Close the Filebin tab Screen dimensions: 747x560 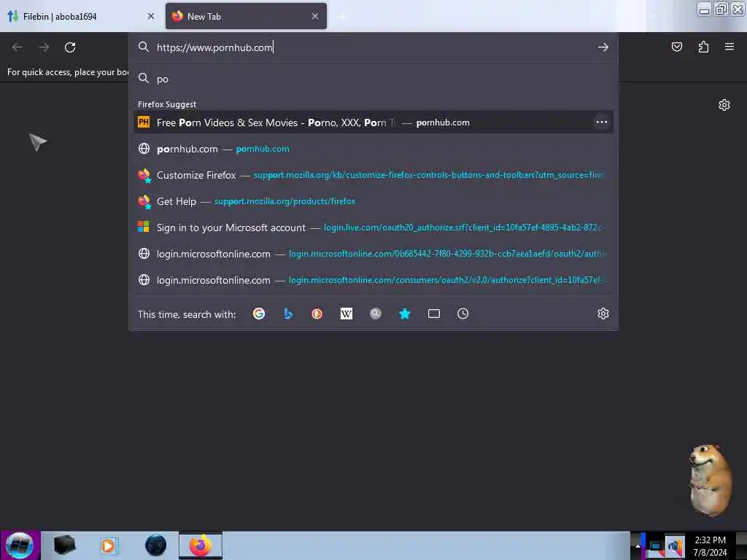(151, 16)
